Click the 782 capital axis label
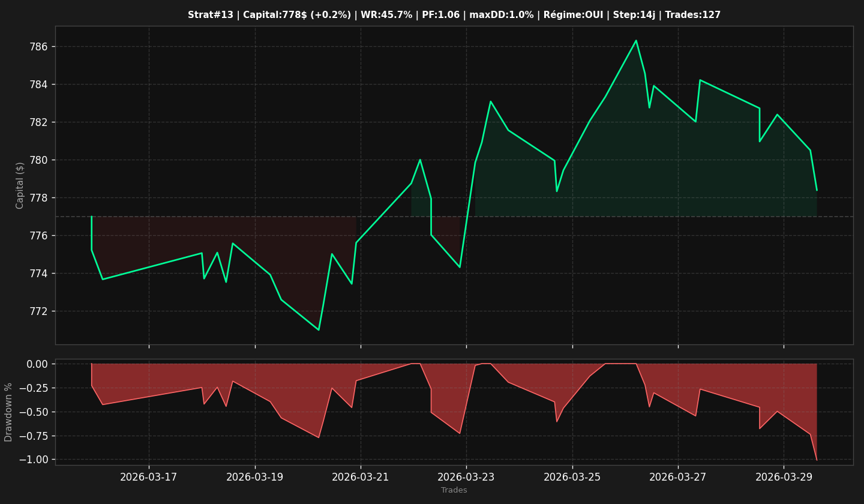864x504 pixels. [x=40, y=122]
